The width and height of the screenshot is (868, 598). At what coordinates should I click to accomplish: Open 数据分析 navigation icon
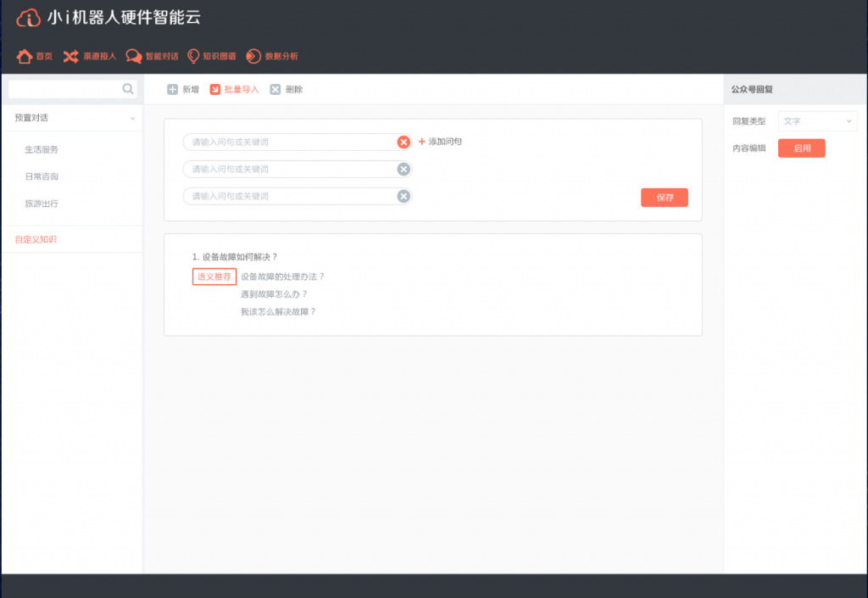253,56
